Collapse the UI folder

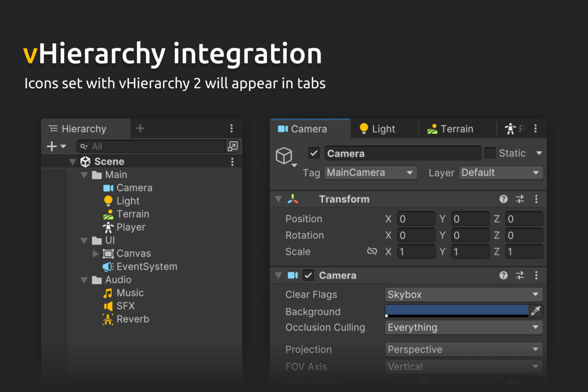(84, 241)
